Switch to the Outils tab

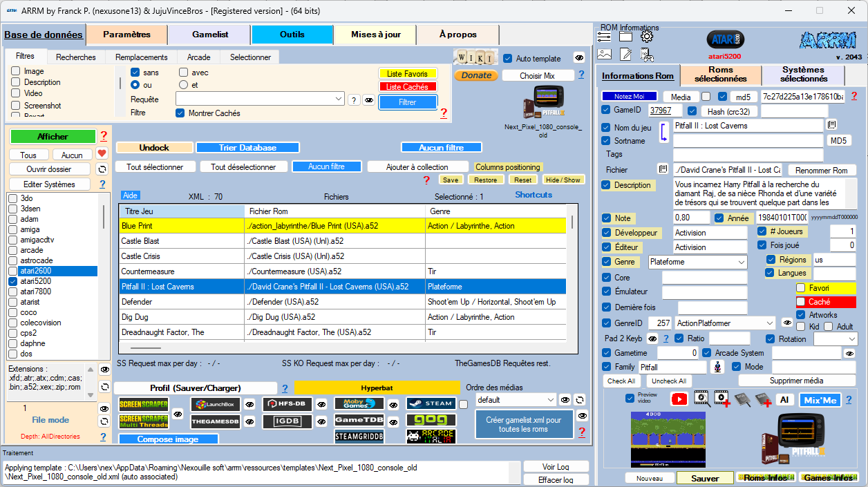click(292, 35)
